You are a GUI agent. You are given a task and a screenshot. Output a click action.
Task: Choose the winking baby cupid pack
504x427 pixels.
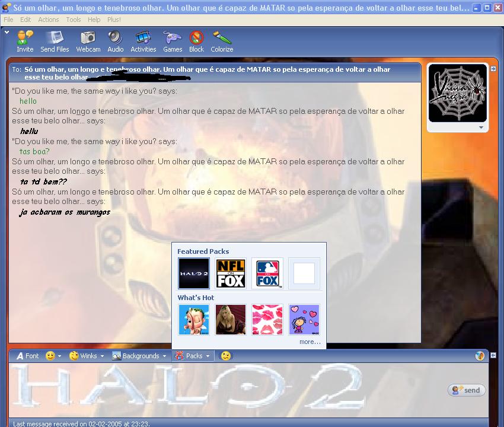[x=194, y=320]
